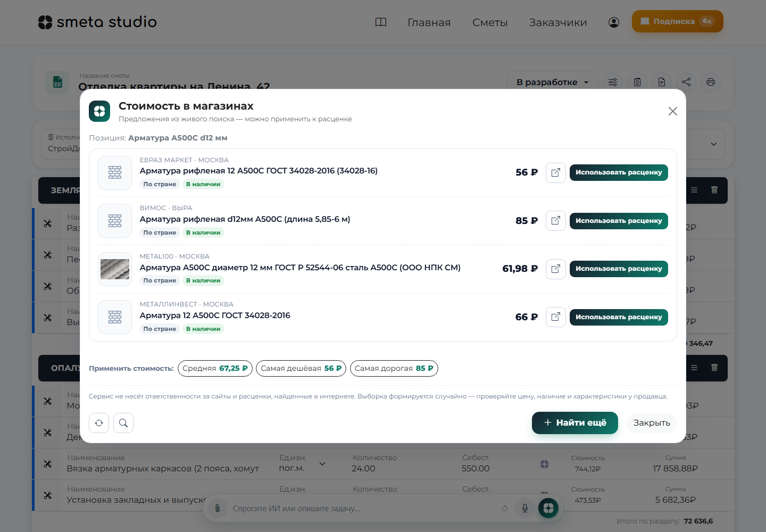Click the print icon in estimate toolbar
This screenshot has width=766, height=532.
(711, 82)
